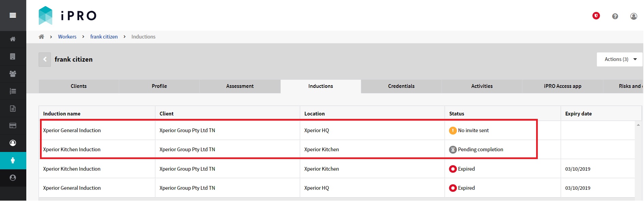This screenshot has height=202, width=644.
Task: Click the home icon in the breadcrumb
Action: click(x=41, y=36)
